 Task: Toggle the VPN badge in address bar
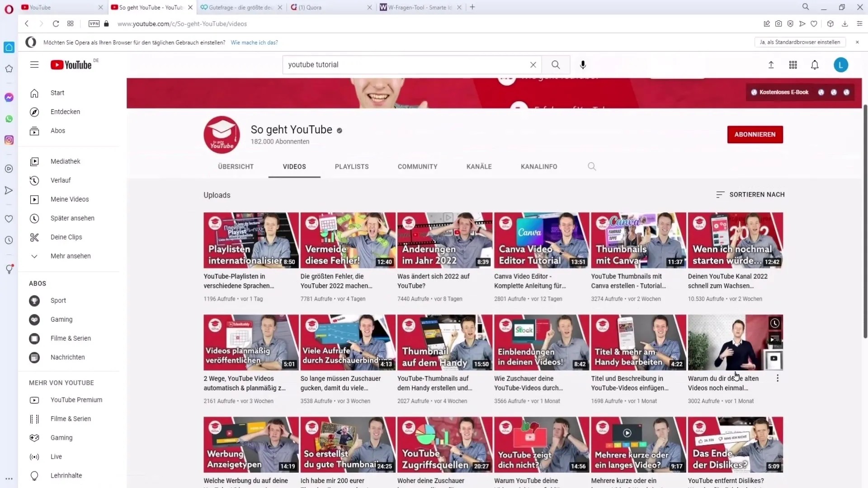click(94, 23)
